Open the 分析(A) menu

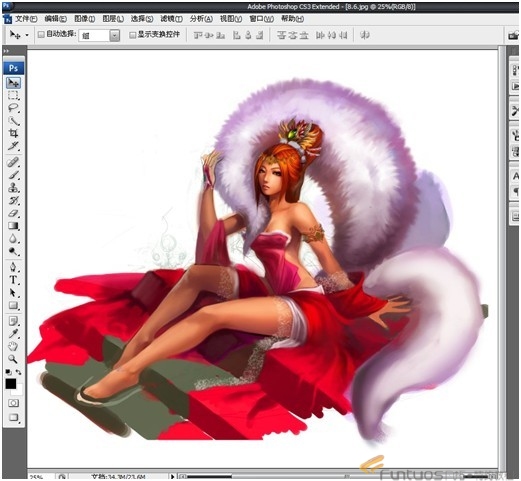pos(201,19)
